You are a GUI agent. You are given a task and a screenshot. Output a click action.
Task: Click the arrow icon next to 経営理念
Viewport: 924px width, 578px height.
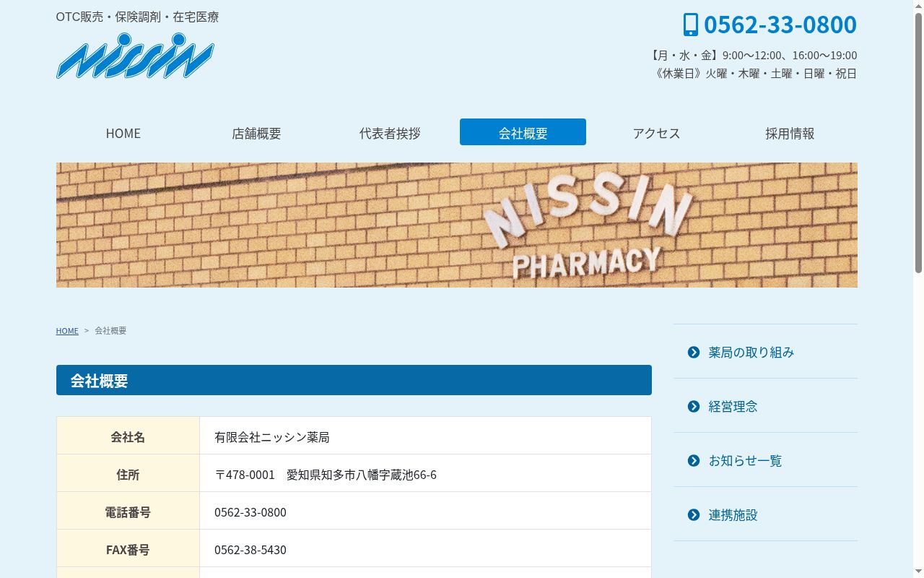(x=694, y=406)
